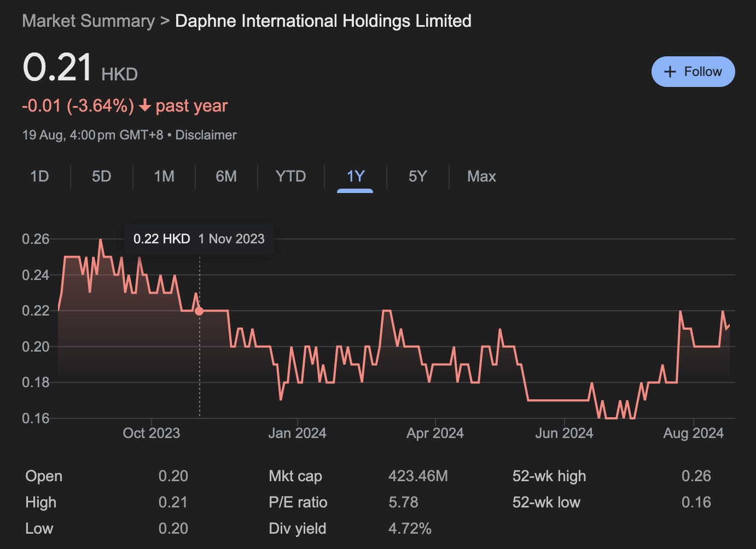Click the Low value 0.20
Screen dimensions: 756x549
coord(173,529)
